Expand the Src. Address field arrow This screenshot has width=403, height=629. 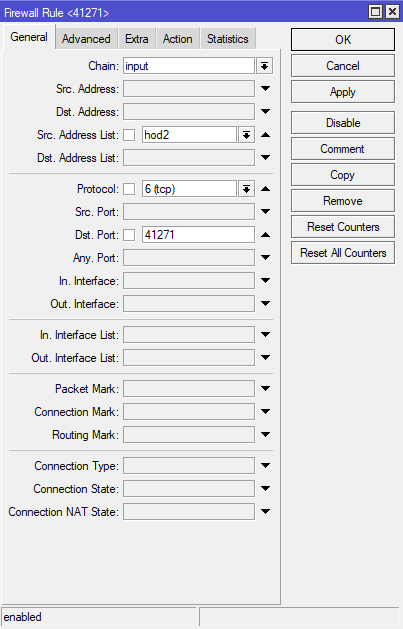click(x=265, y=89)
